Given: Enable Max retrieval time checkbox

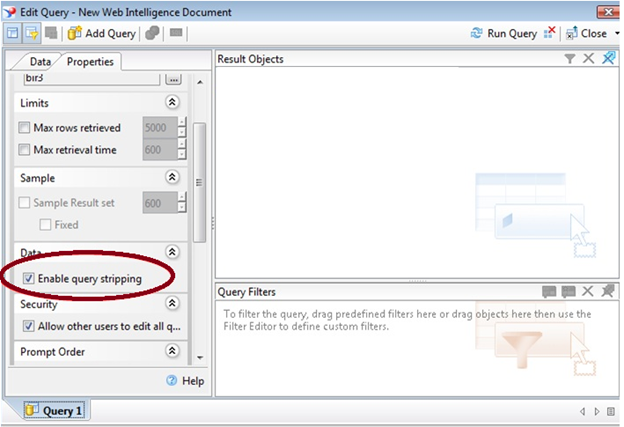Looking at the screenshot, I should coord(24,150).
